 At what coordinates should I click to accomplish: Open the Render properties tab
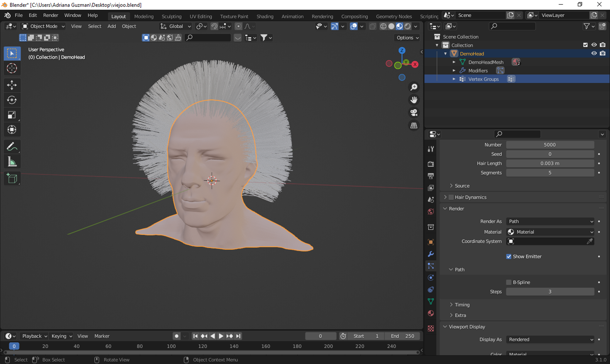431,164
